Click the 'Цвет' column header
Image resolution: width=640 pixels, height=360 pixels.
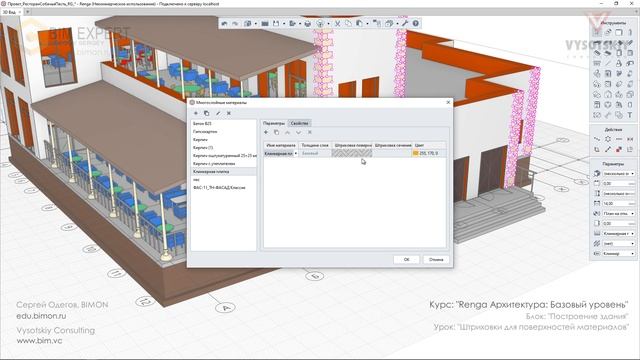tap(429, 145)
